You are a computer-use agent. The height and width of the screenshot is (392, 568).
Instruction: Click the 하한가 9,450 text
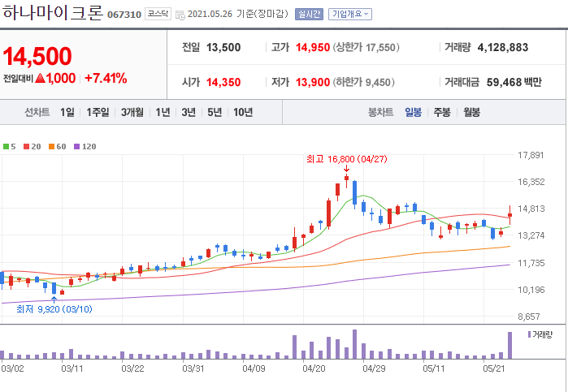[x=363, y=82]
